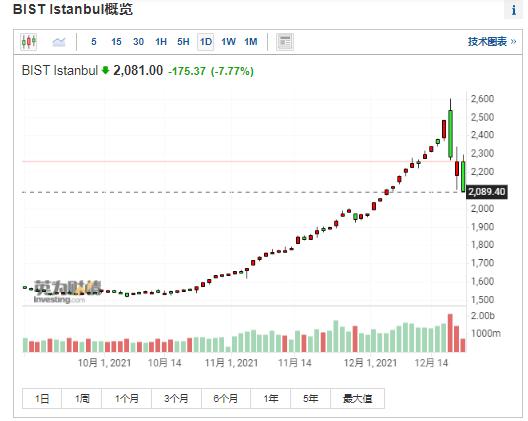
Task: Click the 2,600 price axis label
Action: (482, 99)
